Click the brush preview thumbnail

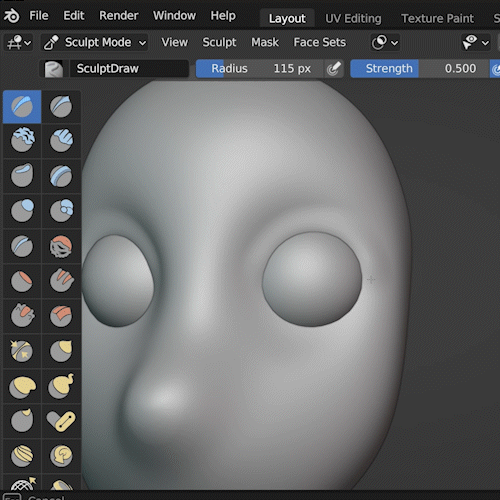[54, 69]
